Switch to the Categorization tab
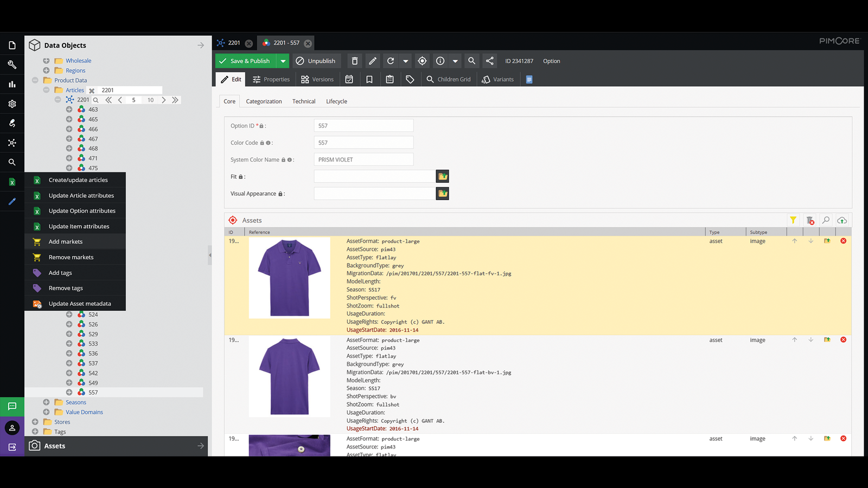This screenshot has width=868, height=488. (264, 101)
